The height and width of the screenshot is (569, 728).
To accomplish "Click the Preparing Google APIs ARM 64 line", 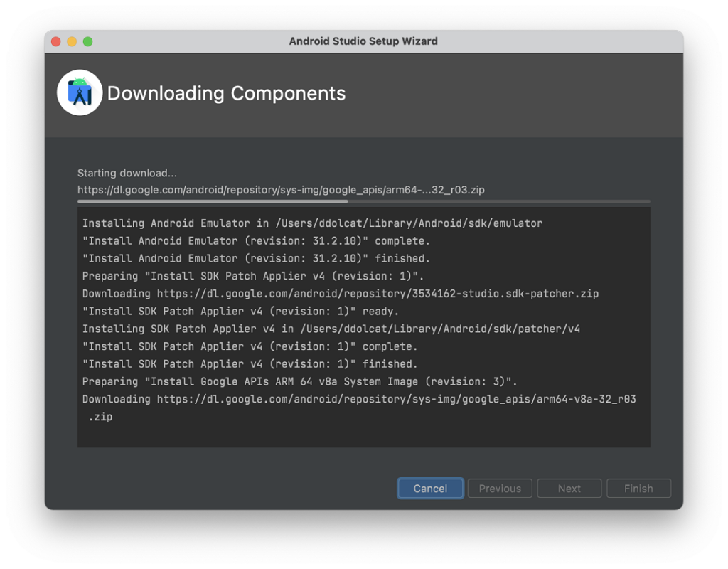I will pyautogui.click(x=299, y=381).
